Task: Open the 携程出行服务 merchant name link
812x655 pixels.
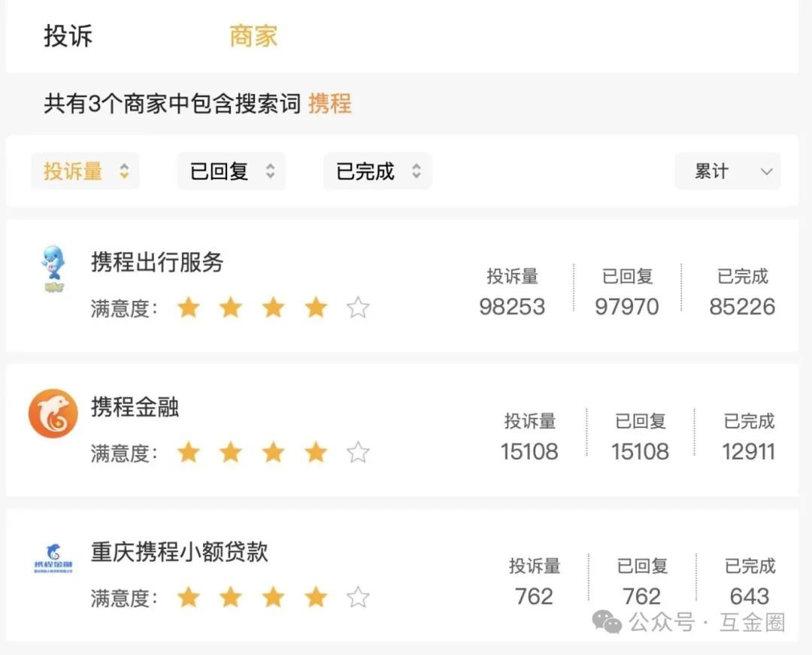Action: point(157,262)
